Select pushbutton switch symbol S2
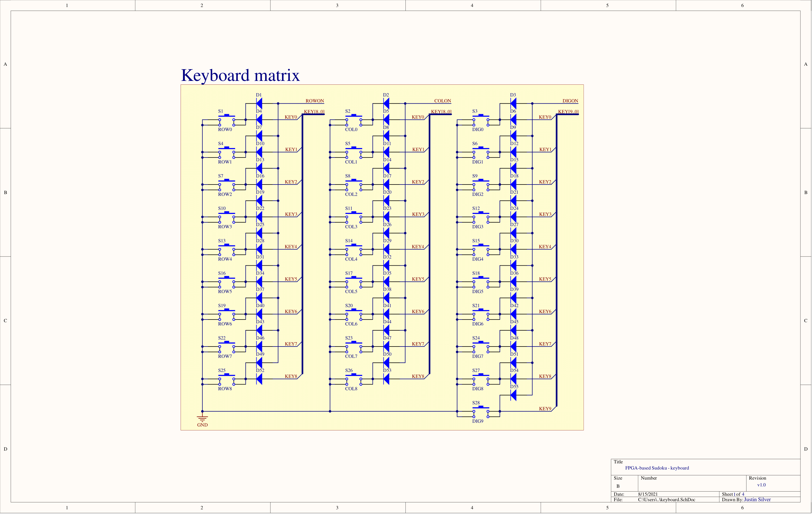The image size is (812, 514). tap(354, 120)
